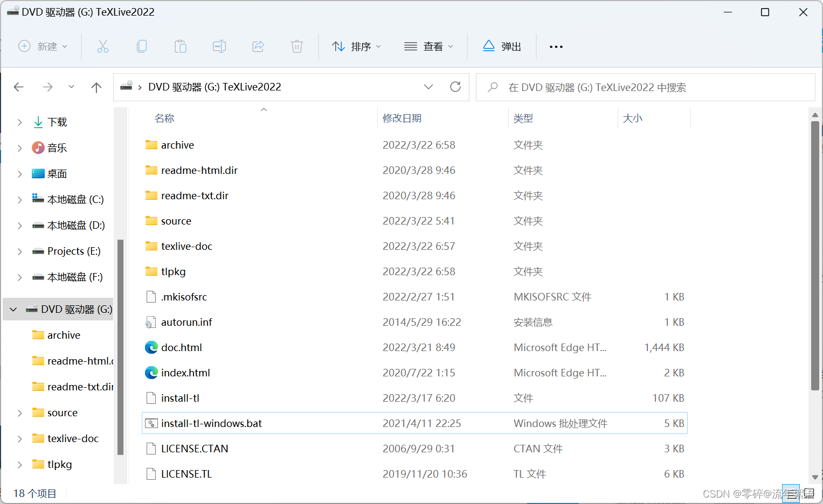Collapse the DVD 驱动器 (G:) tree node

click(13, 309)
